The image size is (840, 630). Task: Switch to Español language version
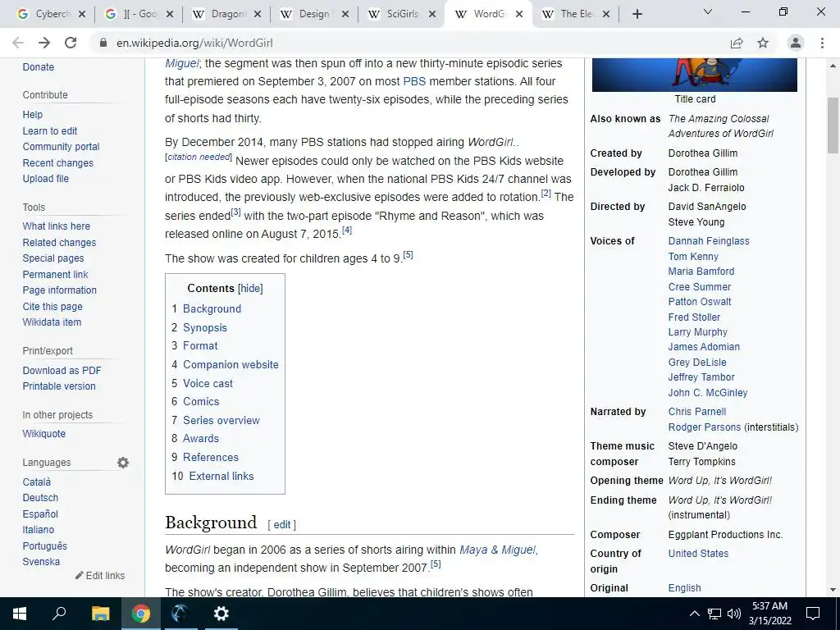click(40, 514)
